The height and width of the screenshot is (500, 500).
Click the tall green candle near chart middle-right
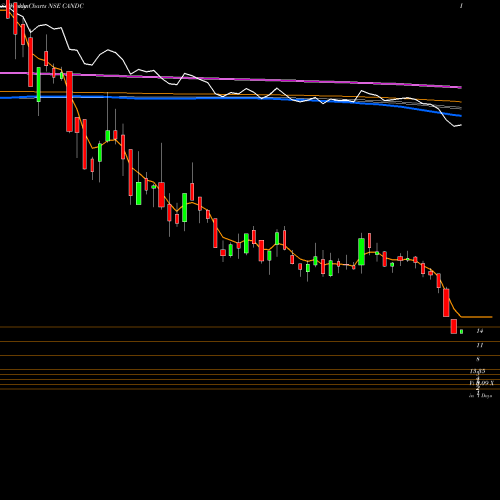(361, 252)
